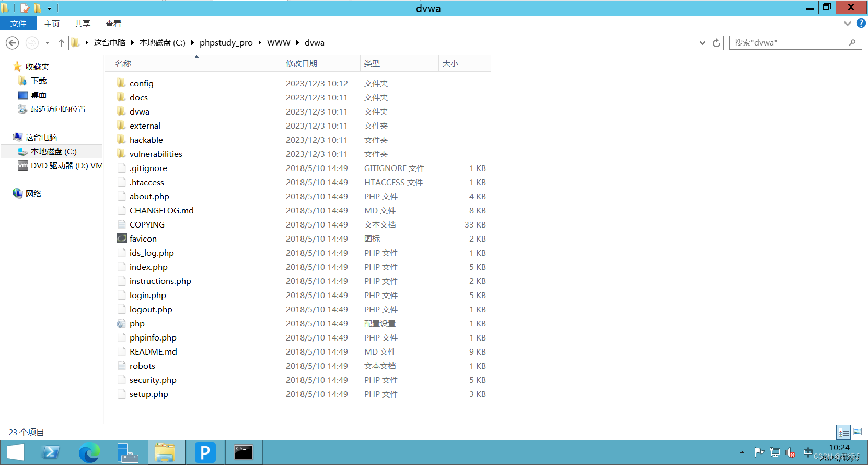Show hidden system tray icons arrow
The width and height of the screenshot is (868, 465).
[x=742, y=452]
